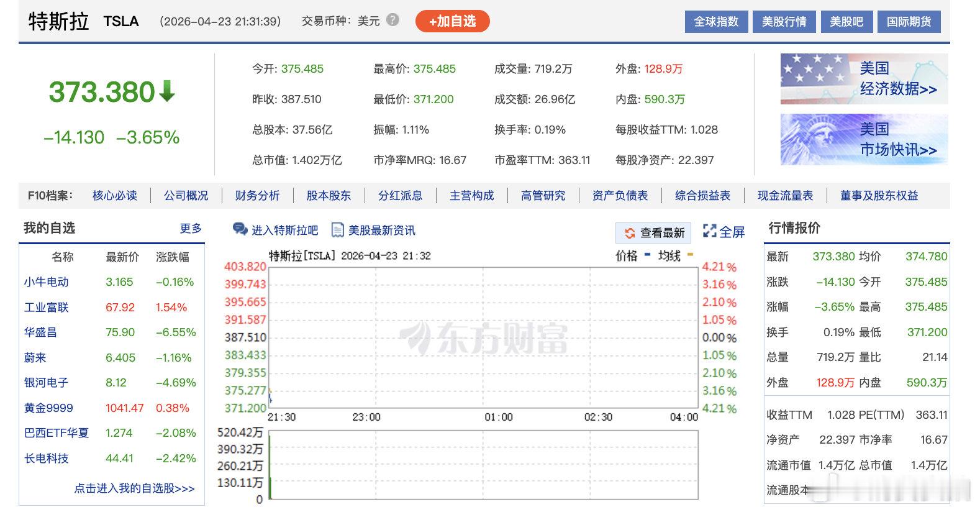This screenshot has height=512, width=980.
Task: Click the chat bubble icon for 特斯拉吧
Action: tap(240, 230)
